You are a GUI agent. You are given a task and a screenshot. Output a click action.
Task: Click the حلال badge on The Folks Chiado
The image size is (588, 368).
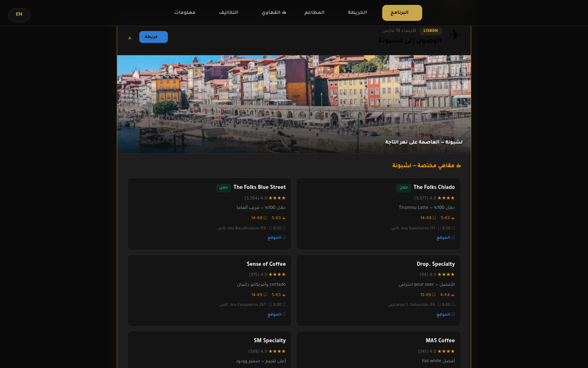403,188
